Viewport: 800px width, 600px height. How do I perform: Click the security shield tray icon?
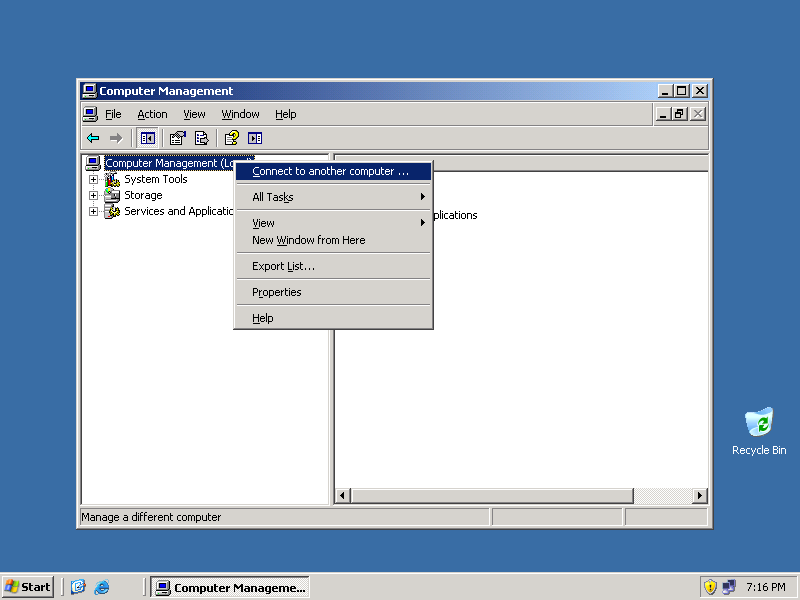click(710, 587)
